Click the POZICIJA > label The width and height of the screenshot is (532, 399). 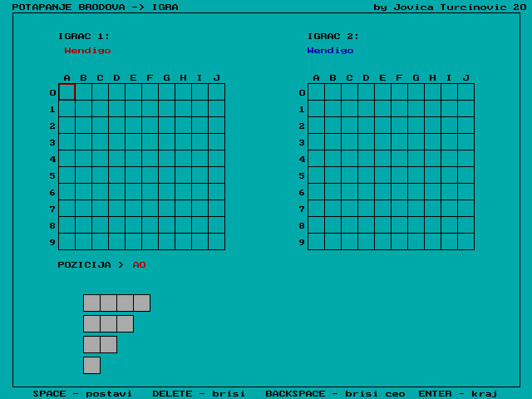point(91,264)
